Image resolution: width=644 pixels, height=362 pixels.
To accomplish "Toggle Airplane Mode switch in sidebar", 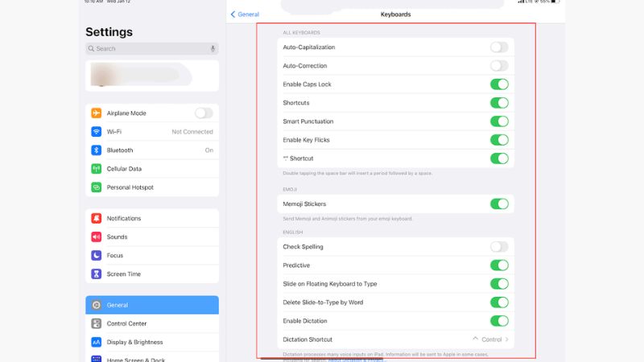I will click(204, 113).
